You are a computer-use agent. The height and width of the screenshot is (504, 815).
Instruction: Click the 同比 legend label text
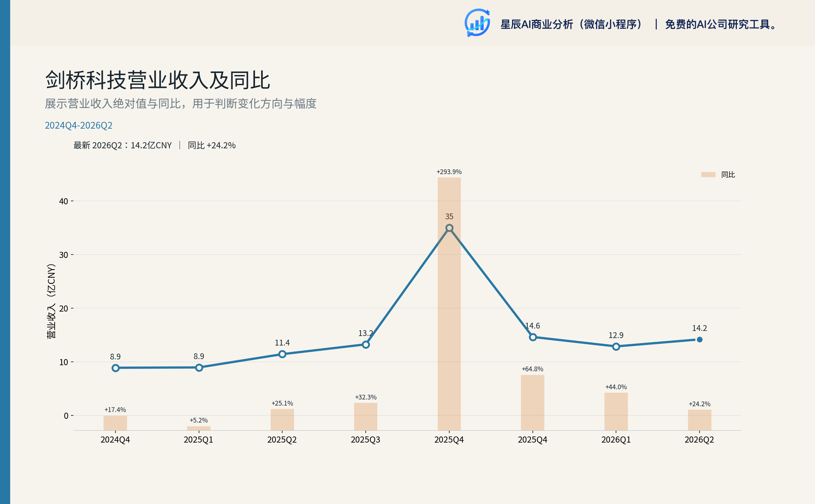pyautogui.click(x=728, y=174)
